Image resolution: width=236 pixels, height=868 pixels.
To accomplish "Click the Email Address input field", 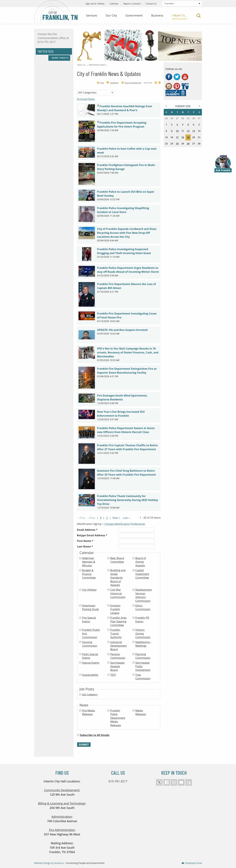I will point(137,530).
